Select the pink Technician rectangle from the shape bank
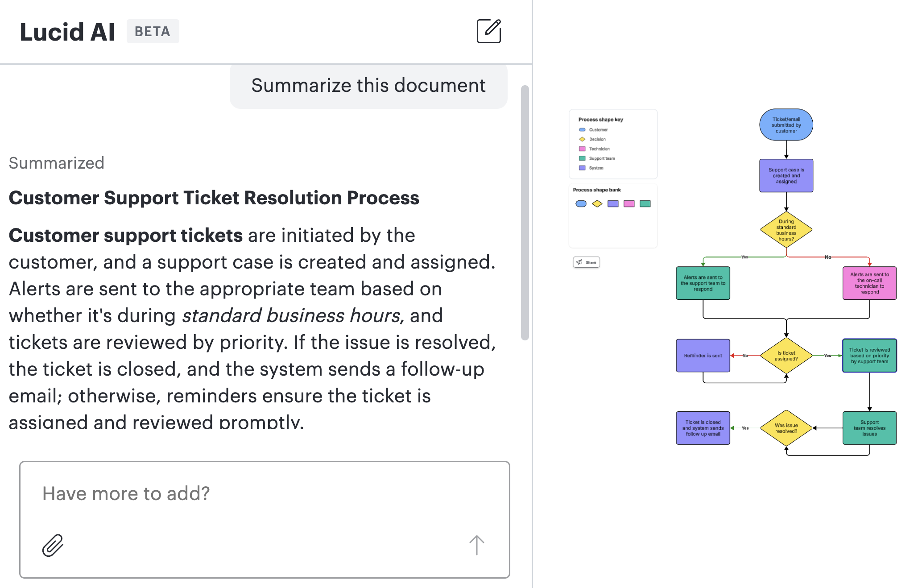918x588 pixels. point(630,203)
